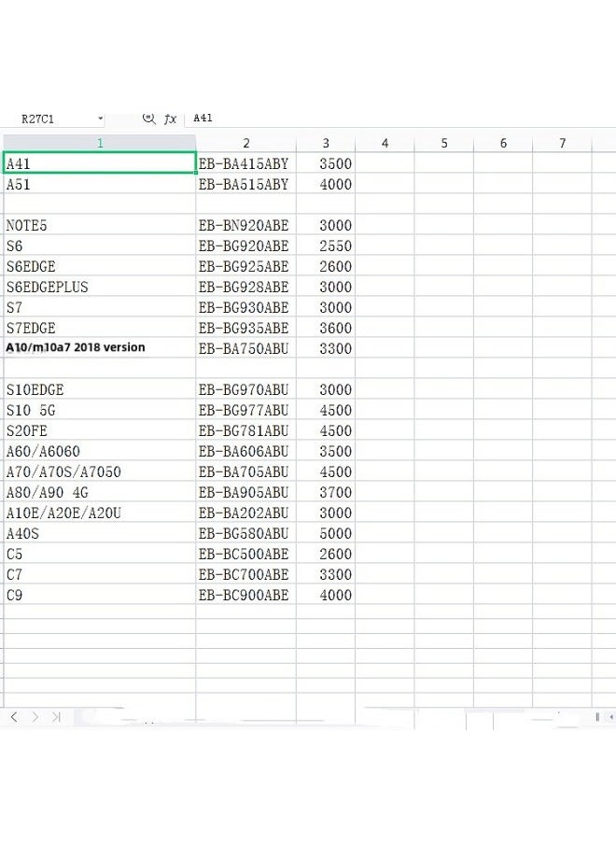Select the A60/A6060 cell

[x=100, y=451]
